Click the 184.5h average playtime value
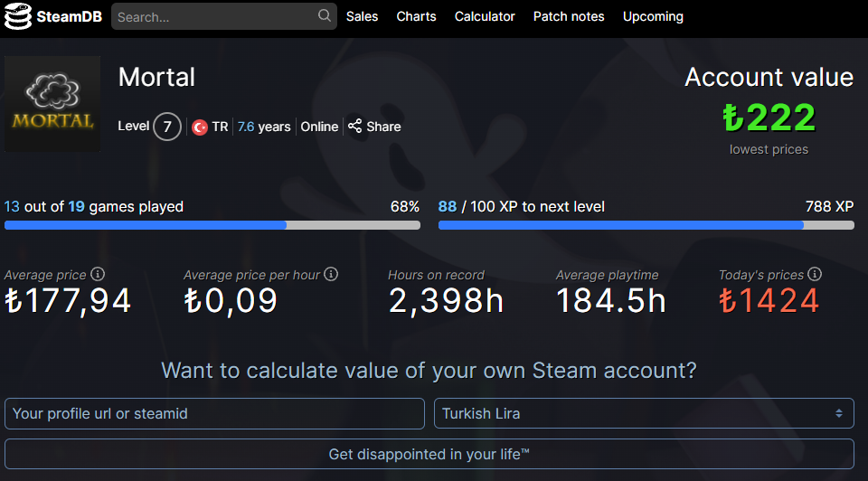The image size is (868, 481). point(610,301)
